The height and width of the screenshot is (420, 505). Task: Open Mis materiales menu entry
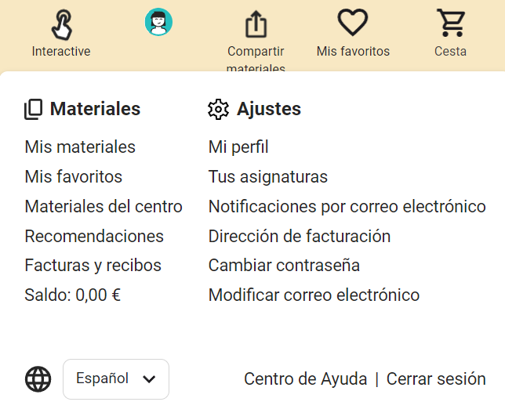pyautogui.click(x=80, y=147)
